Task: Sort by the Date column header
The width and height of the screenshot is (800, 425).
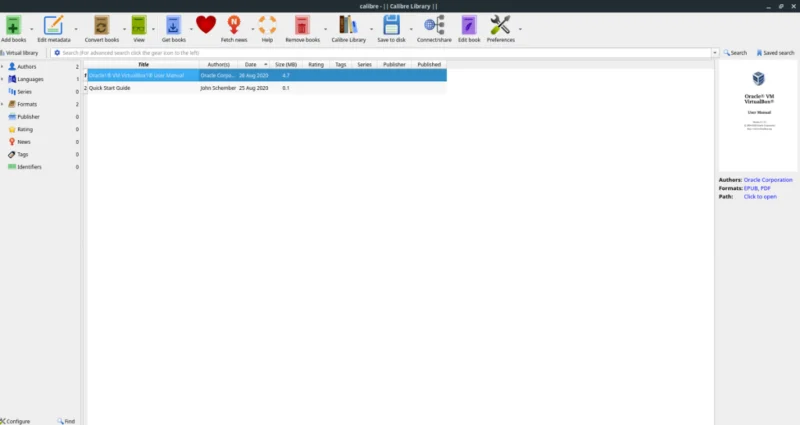Action: (x=253, y=64)
